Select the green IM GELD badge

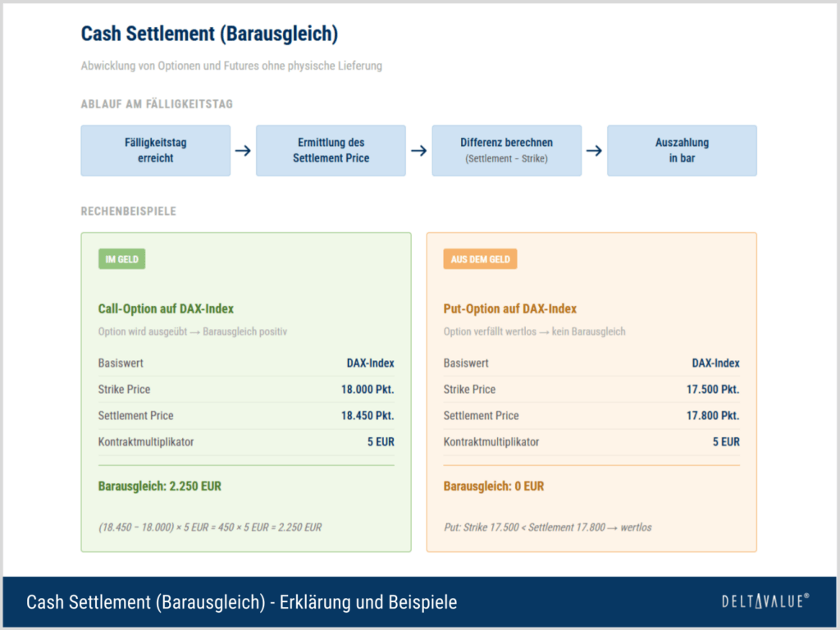click(121, 259)
